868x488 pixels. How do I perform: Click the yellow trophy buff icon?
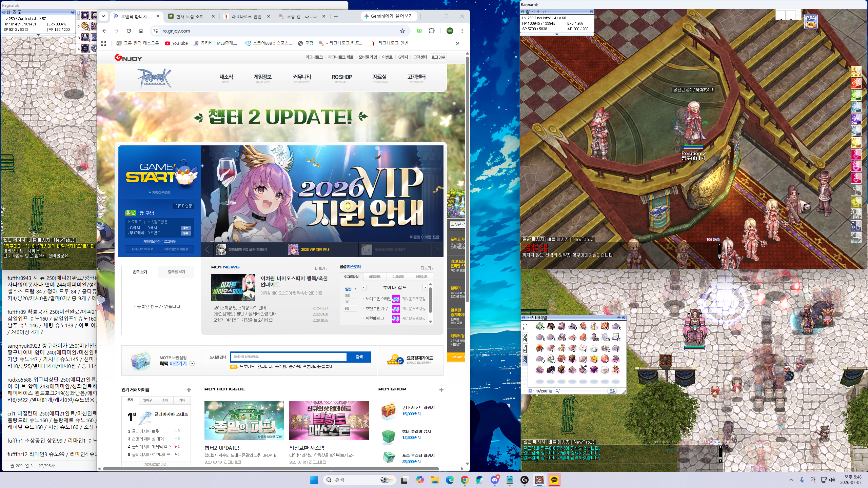click(856, 202)
